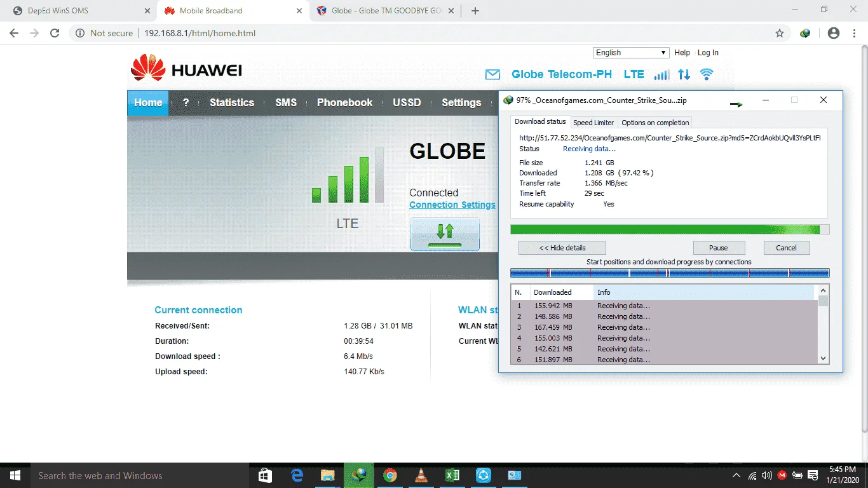Click the IDM globe icon in download window title
The image size is (868, 488).
pos(508,100)
